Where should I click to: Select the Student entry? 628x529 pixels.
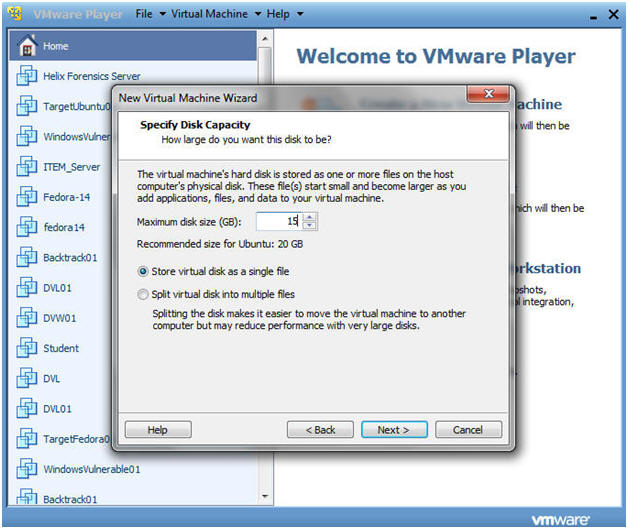(61, 348)
